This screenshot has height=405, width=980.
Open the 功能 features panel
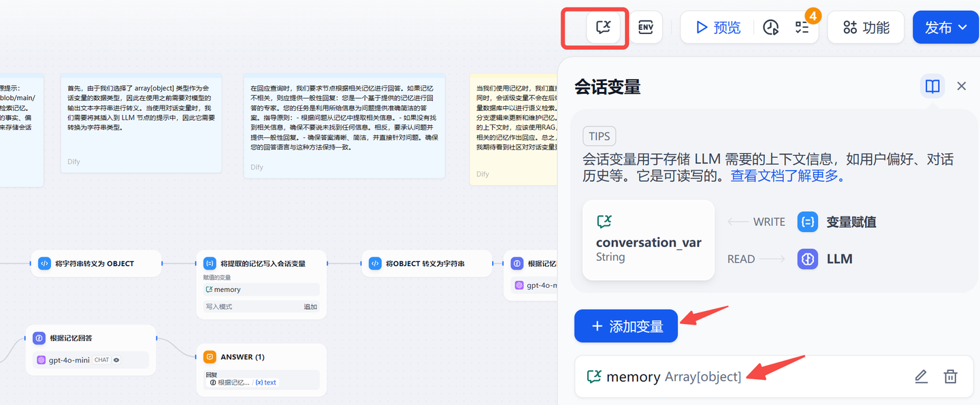[865, 27]
